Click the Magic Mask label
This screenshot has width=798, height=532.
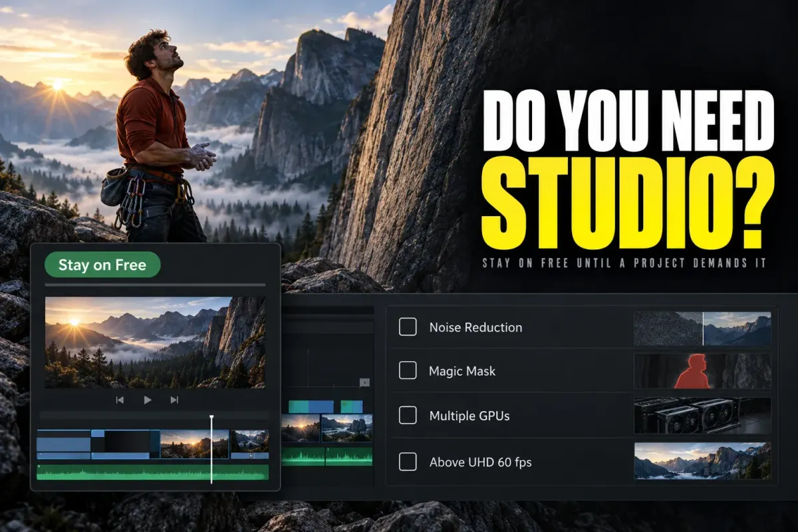462,371
